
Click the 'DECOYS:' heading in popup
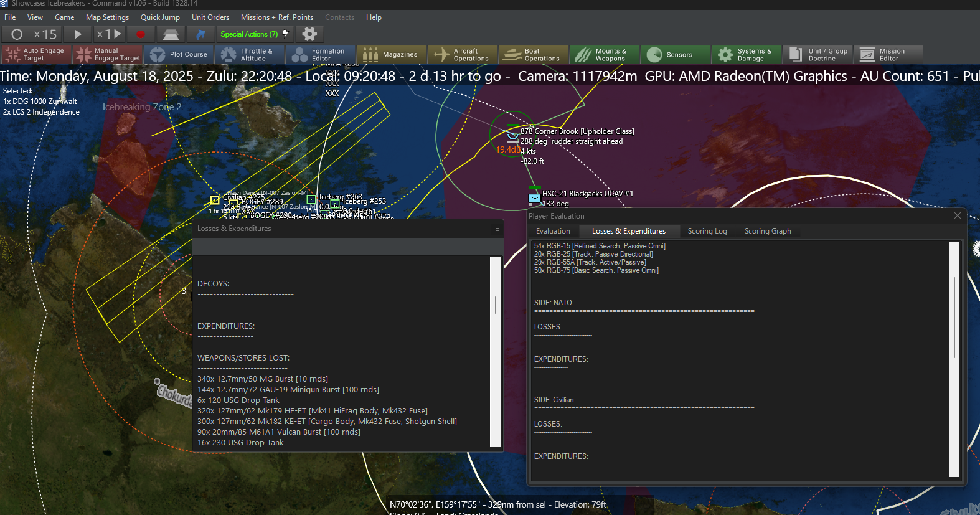click(x=213, y=284)
